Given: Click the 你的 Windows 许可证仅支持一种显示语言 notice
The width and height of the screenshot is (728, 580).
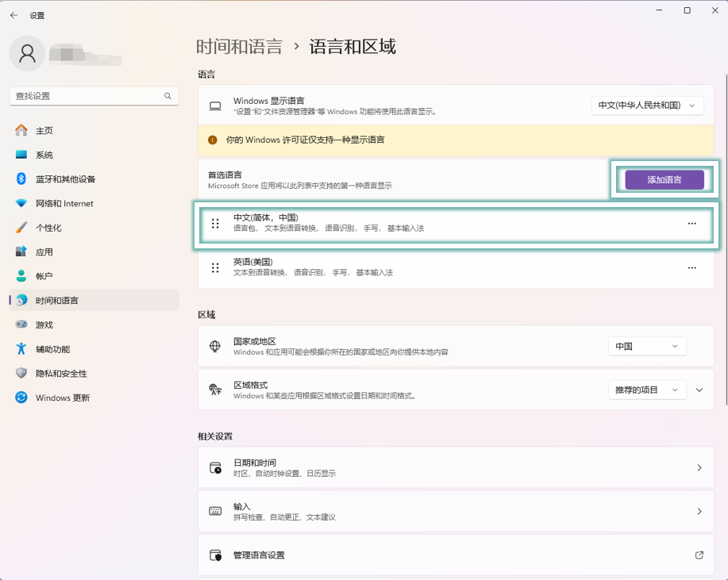Looking at the screenshot, I should tap(456, 140).
